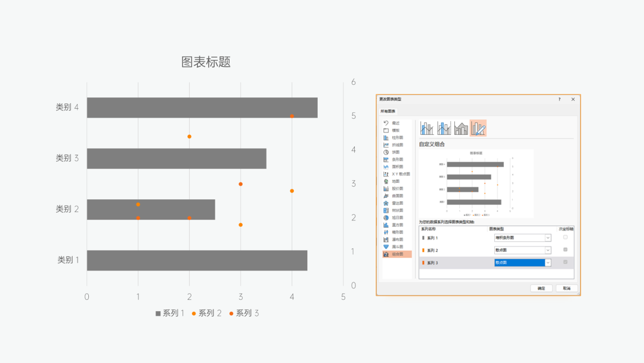644x363 pixels.
Task: Click the 图表标题 chart title text
Action: [206, 62]
